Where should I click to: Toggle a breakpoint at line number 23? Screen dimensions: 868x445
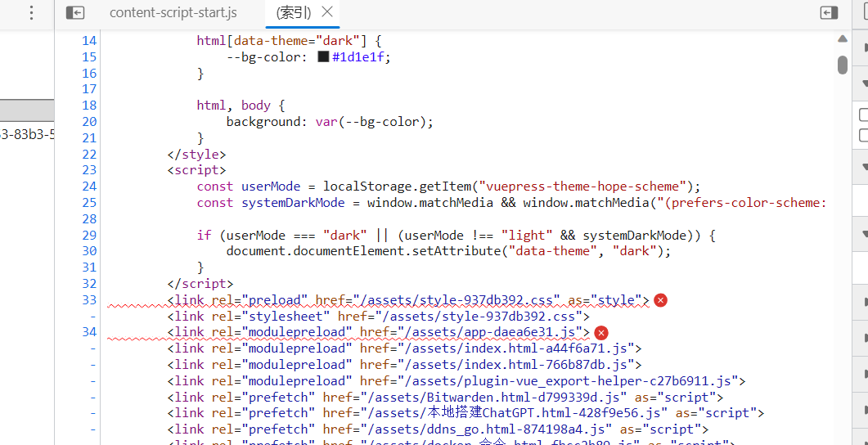pos(89,170)
